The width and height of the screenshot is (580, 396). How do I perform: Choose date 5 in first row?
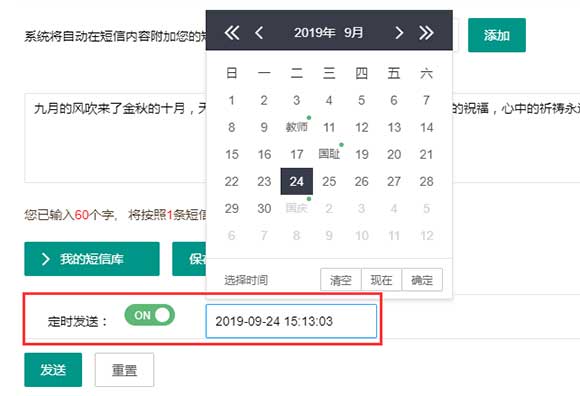pos(361,100)
